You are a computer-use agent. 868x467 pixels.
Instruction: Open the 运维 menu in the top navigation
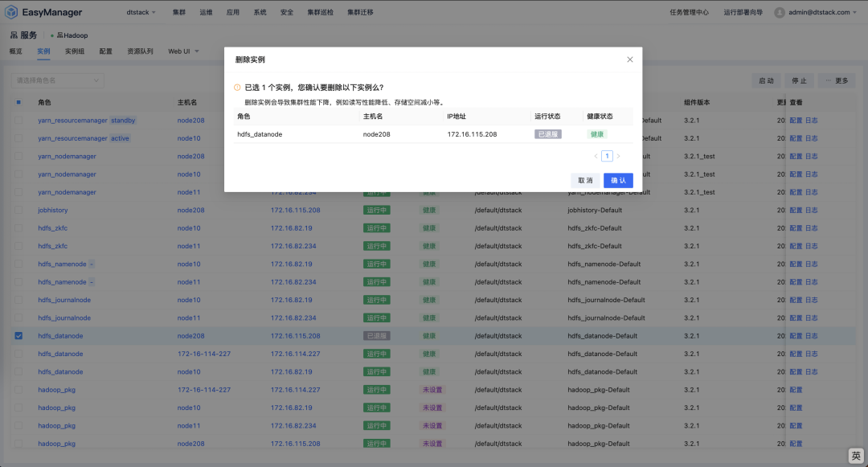coord(206,13)
